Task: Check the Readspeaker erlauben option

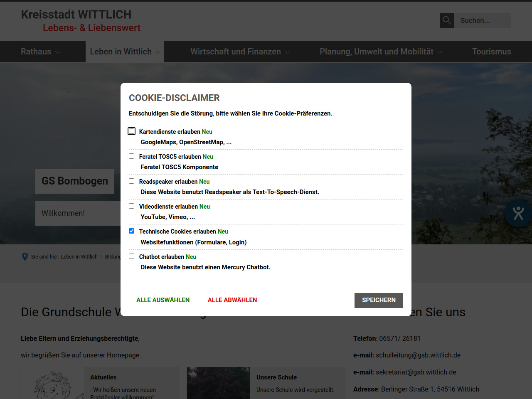Action: [x=132, y=181]
